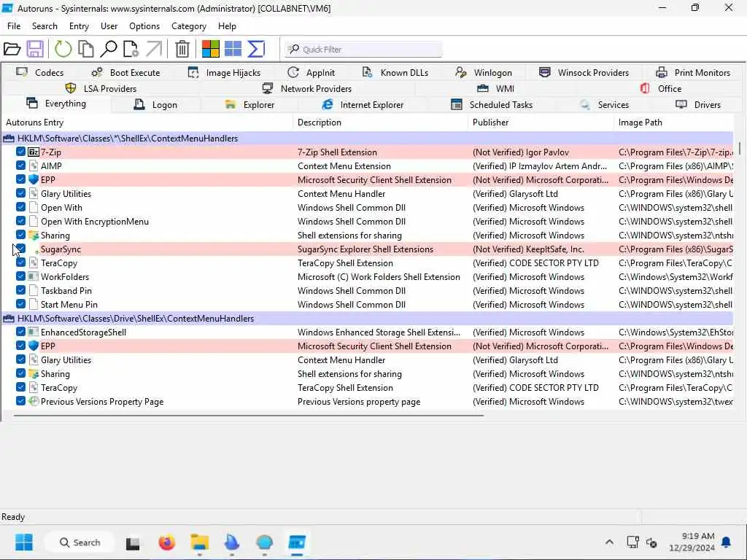Image resolution: width=747 pixels, height=560 pixels.
Task: Click the Quick Filter input field
Action: coord(363,49)
